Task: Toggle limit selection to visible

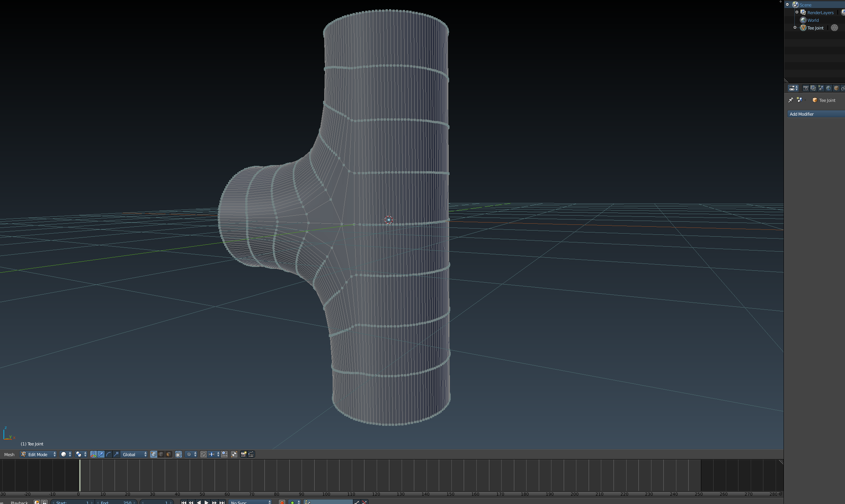Action: click(x=179, y=454)
